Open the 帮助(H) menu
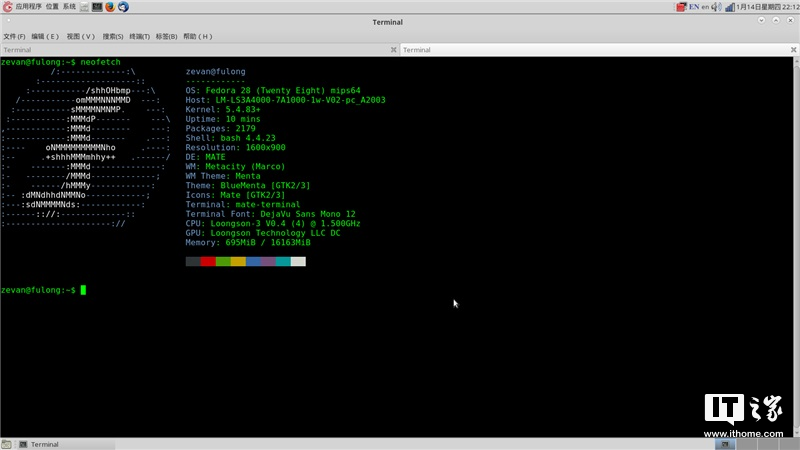This screenshot has height=450, width=800. [197, 36]
